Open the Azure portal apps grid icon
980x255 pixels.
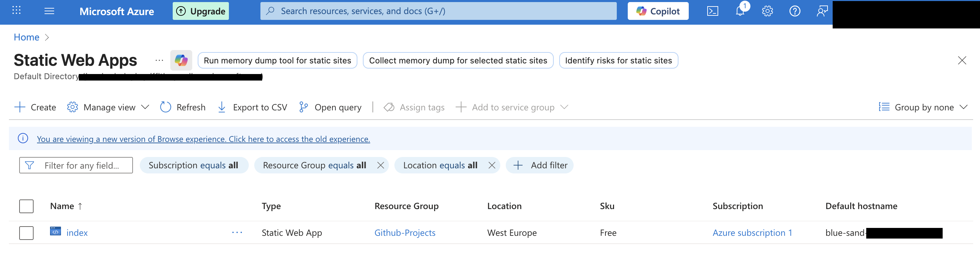tap(16, 11)
